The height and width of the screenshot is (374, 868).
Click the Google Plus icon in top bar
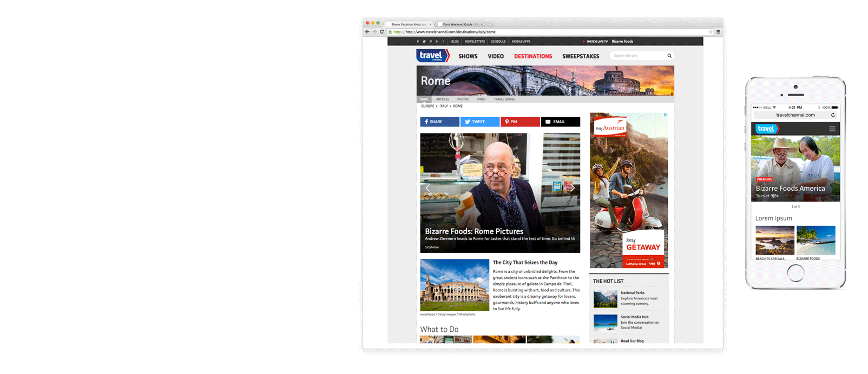[x=437, y=42]
